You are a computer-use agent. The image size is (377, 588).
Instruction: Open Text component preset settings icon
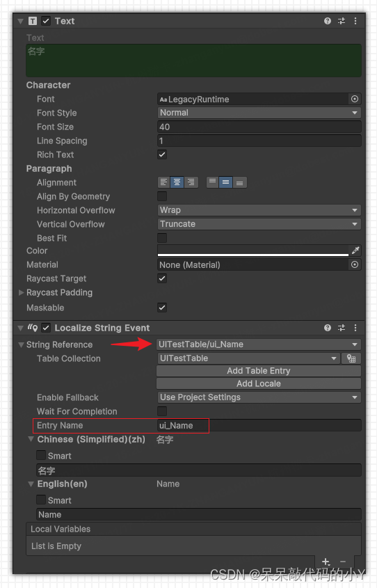click(342, 21)
